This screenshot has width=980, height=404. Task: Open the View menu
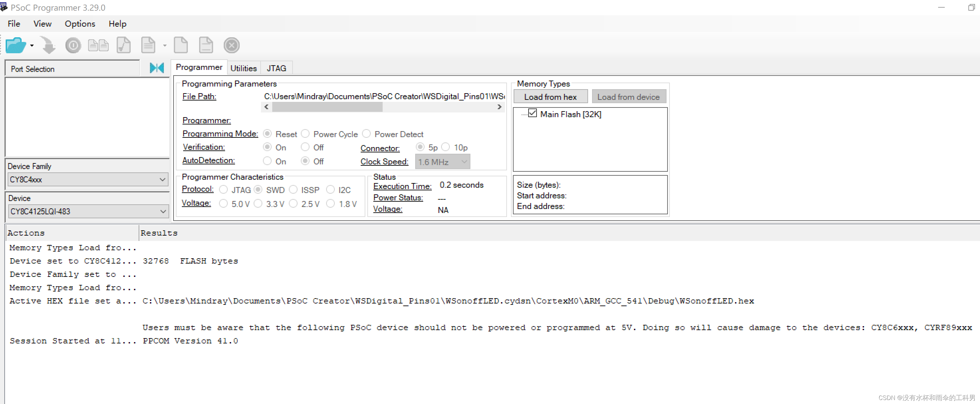tap(42, 24)
